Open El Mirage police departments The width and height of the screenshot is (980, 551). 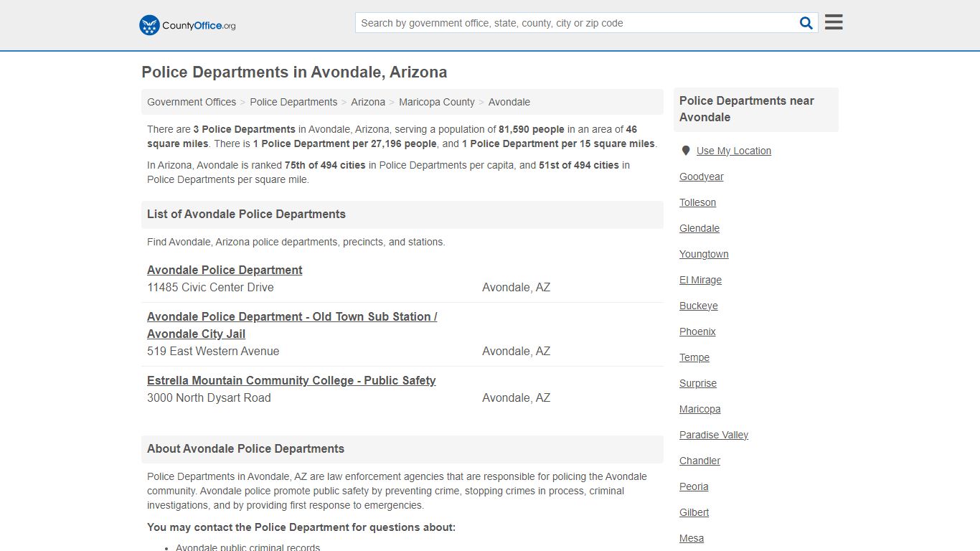pyautogui.click(x=701, y=280)
